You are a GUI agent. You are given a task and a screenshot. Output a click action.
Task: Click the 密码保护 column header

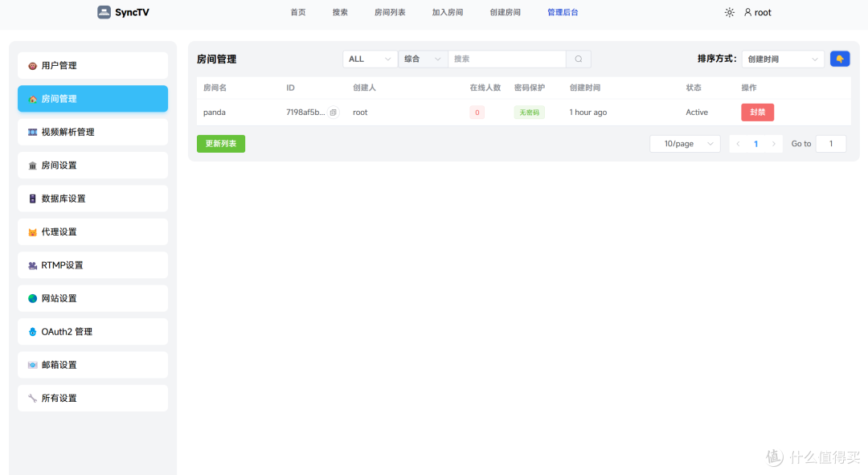coord(529,88)
